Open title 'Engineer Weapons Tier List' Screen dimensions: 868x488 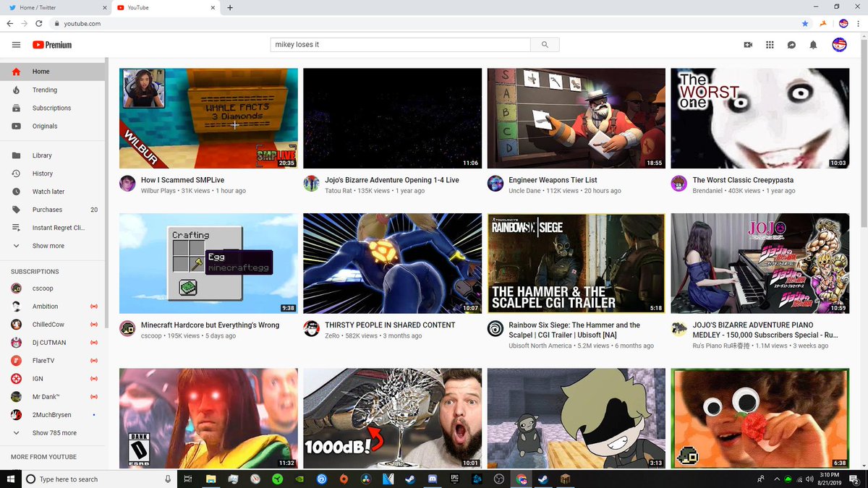(553, 180)
